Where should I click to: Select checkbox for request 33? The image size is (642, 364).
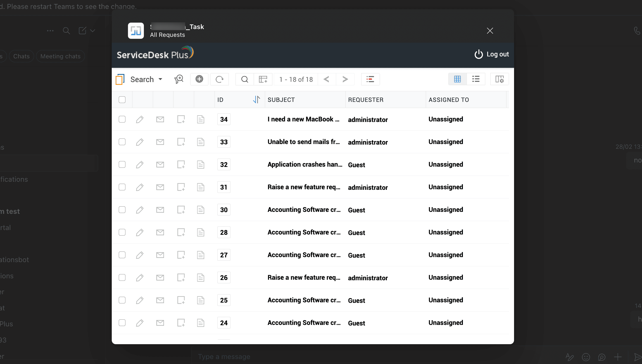[x=122, y=142]
